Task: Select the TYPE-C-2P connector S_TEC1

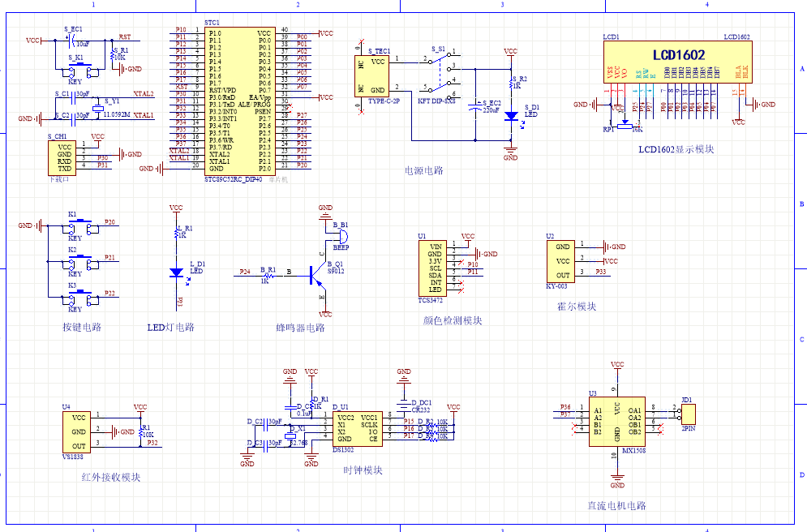Action: 371,76
